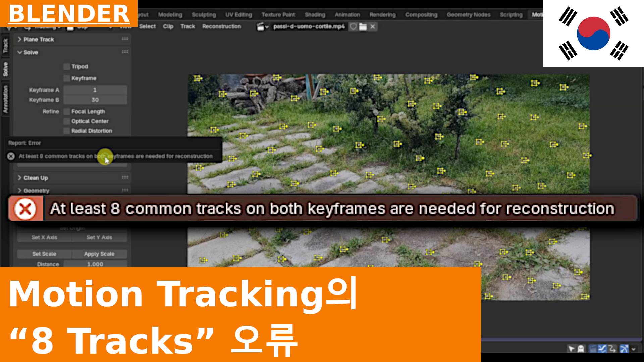
Task: Open the Reconstruction menu
Action: (x=221, y=26)
